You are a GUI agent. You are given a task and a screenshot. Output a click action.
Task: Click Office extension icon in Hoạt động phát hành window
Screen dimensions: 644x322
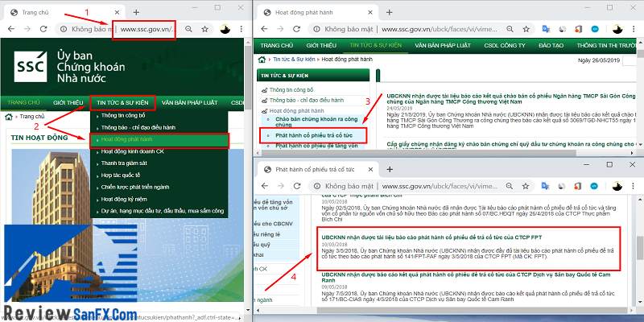578,29
